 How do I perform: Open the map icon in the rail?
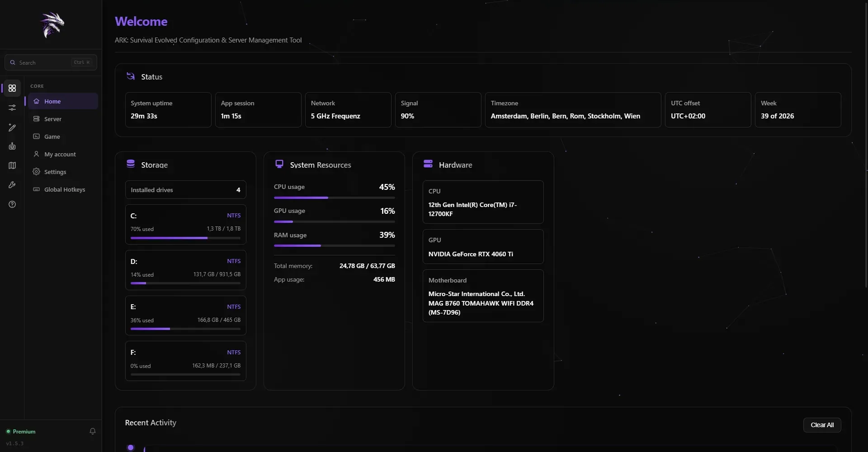pyautogui.click(x=12, y=165)
